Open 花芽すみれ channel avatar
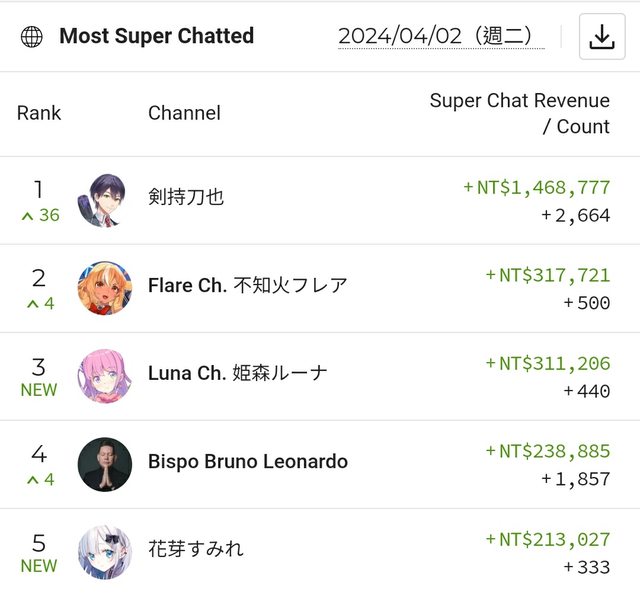This screenshot has height=595, width=640. 104,551
